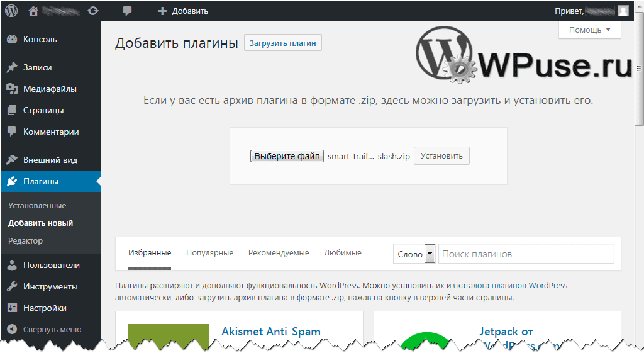Click the Инструменты wrench icon
The image size is (644, 353).
[12, 286]
